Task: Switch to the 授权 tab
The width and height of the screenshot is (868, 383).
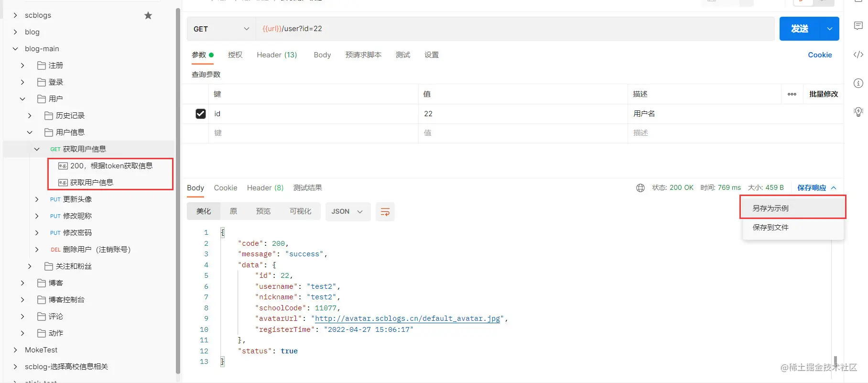Action: (x=235, y=55)
